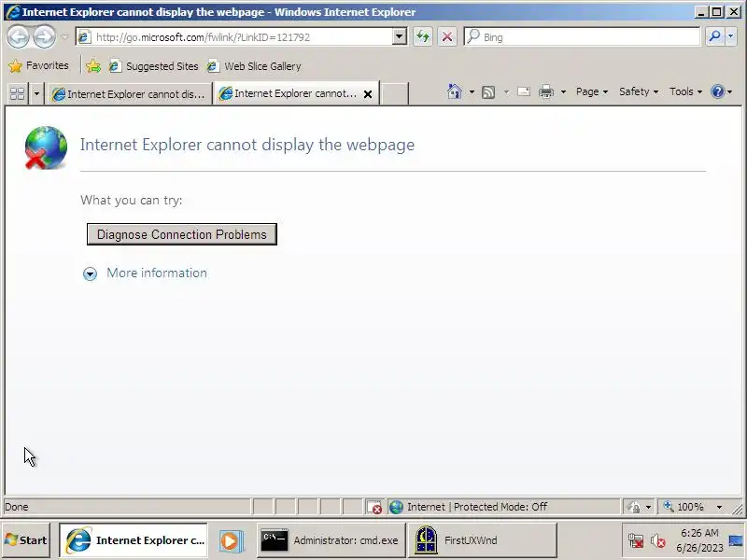This screenshot has height=560, width=747.
Task: Show Quick Tabs thumbnail view
Action: (x=18, y=93)
